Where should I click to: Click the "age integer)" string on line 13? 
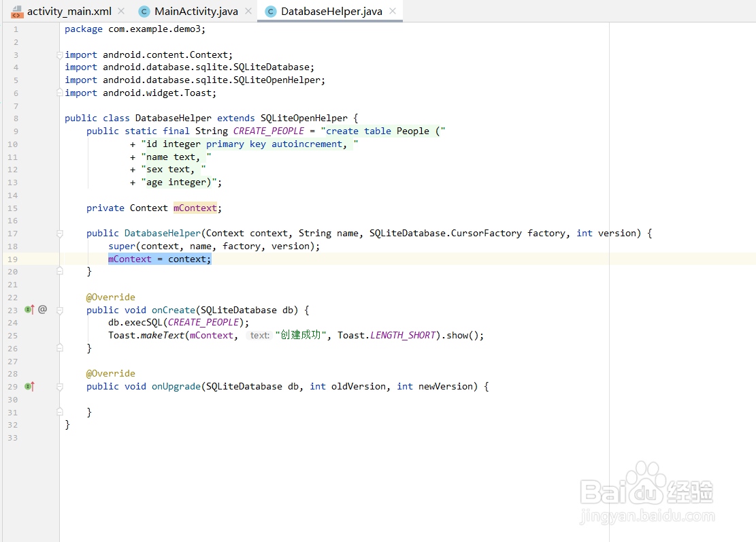pos(178,182)
